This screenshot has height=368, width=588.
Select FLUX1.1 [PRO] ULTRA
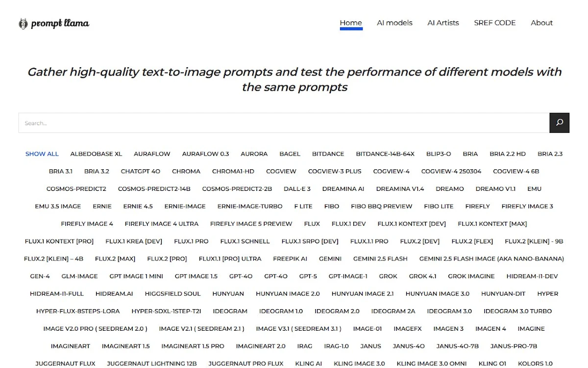pos(230,259)
